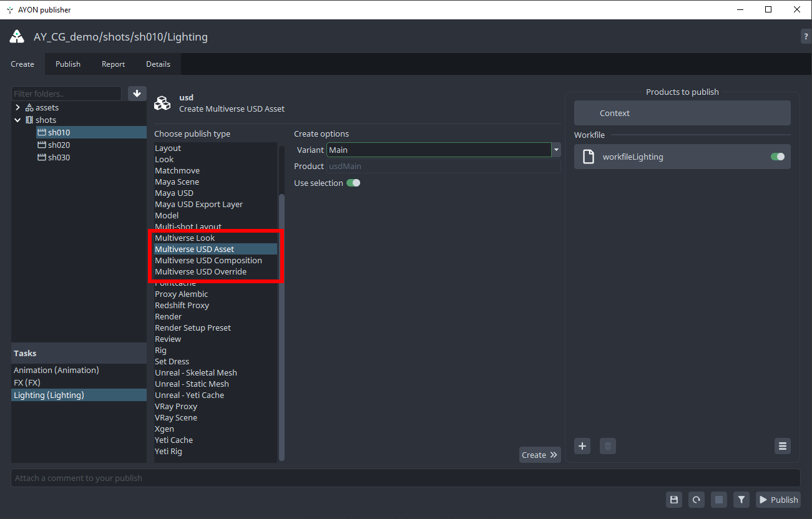Click the usd cubes creator icon

pyautogui.click(x=163, y=103)
